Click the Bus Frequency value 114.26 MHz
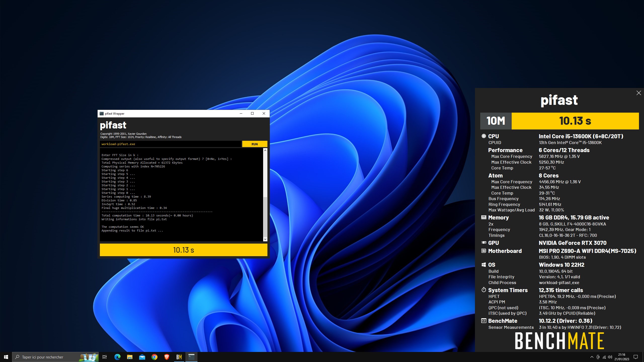This screenshot has height=362, width=644. point(549,199)
